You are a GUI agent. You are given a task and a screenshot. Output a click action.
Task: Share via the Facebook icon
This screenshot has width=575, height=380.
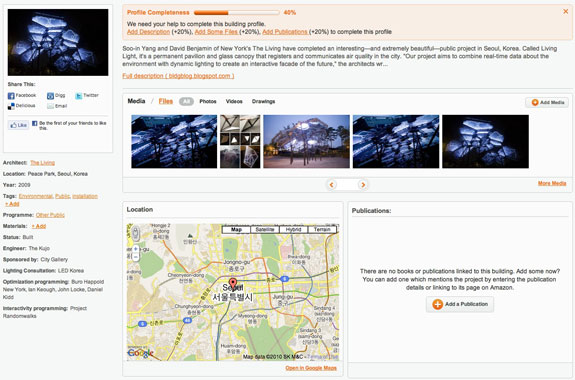(x=11, y=96)
